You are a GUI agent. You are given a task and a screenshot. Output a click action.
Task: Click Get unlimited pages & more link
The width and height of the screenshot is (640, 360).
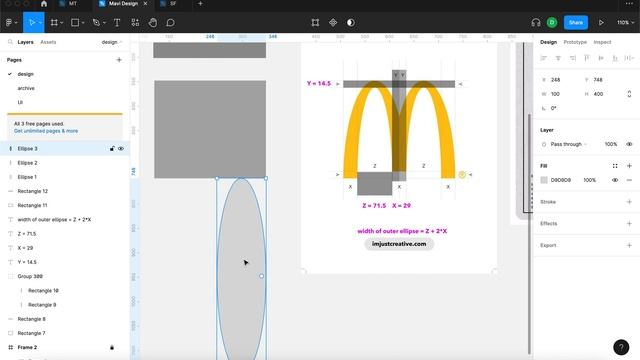tap(46, 131)
